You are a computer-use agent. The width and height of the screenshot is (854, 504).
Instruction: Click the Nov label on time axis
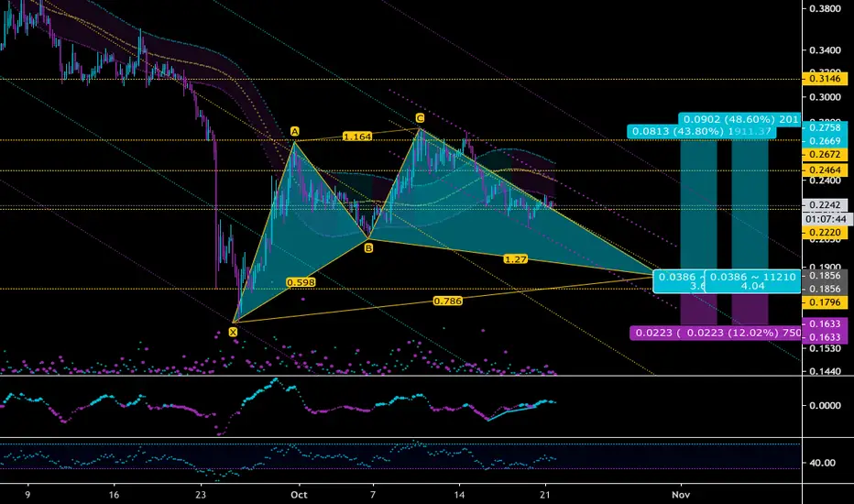tap(681, 495)
